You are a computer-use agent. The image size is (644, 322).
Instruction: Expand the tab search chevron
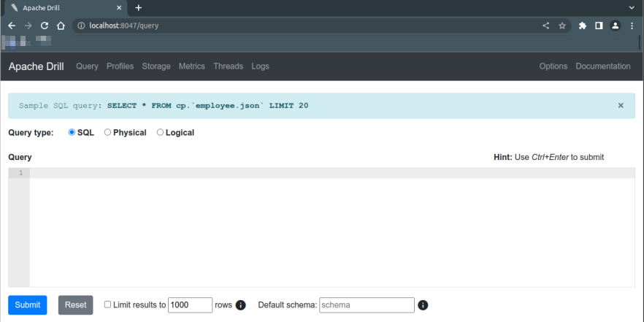(x=632, y=7)
